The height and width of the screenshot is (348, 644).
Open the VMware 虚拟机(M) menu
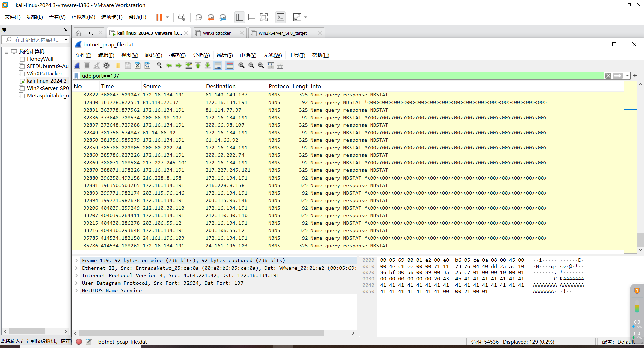point(83,17)
